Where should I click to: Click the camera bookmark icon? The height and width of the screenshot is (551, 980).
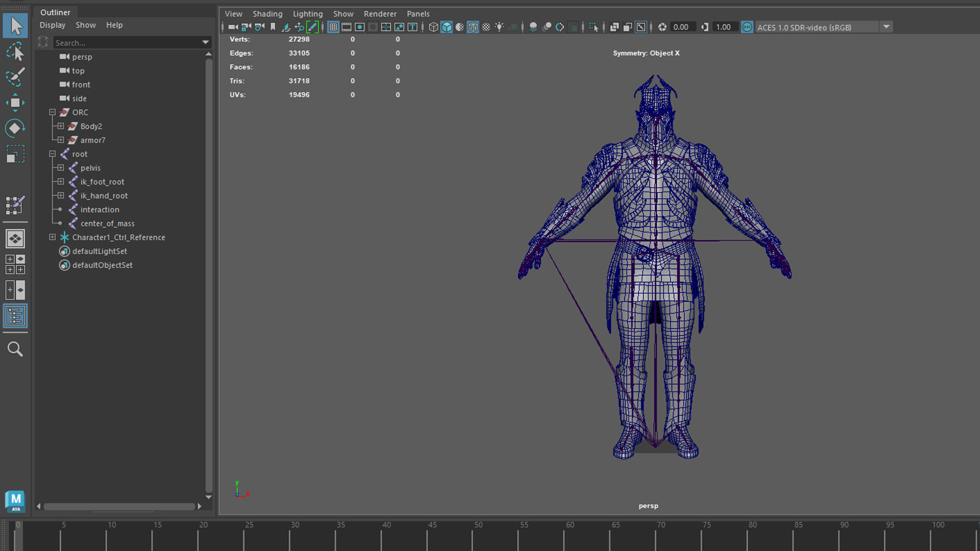click(x=273, y=27)
